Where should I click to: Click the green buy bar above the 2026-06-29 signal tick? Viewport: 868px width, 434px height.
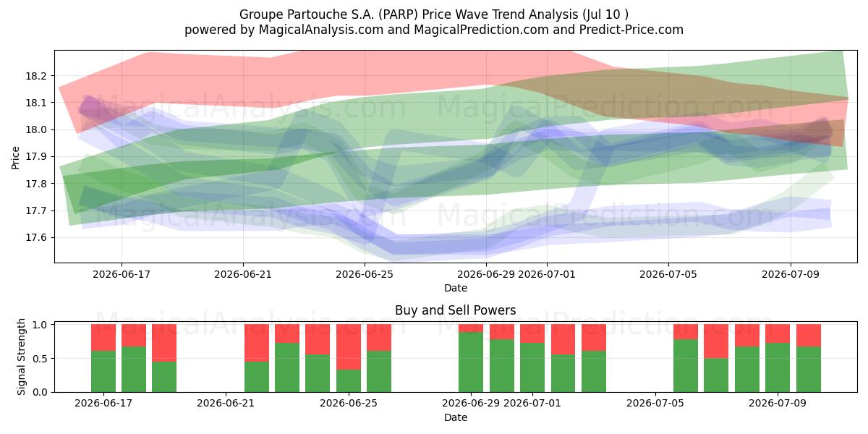click(471, 362)
